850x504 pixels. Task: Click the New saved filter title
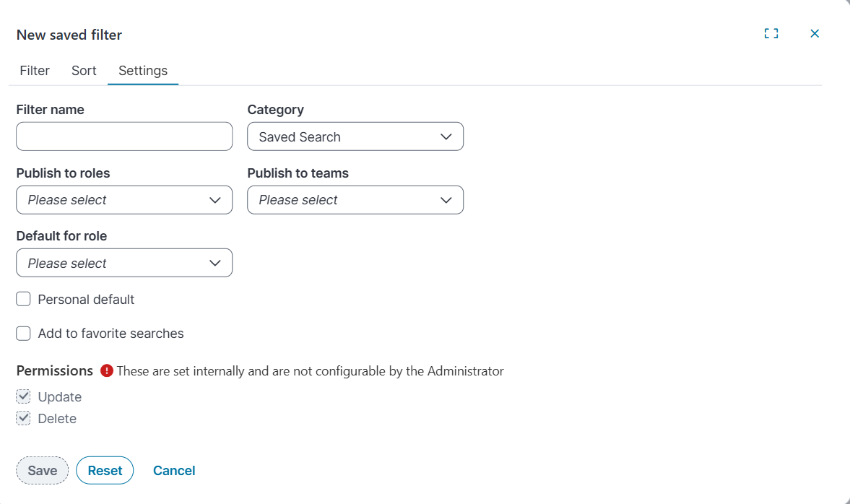click(x=69, y=35)
